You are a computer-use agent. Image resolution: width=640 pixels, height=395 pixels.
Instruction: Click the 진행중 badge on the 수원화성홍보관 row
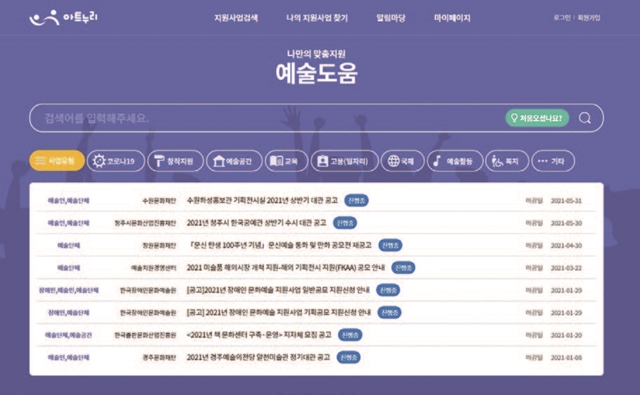pos(356,200)
